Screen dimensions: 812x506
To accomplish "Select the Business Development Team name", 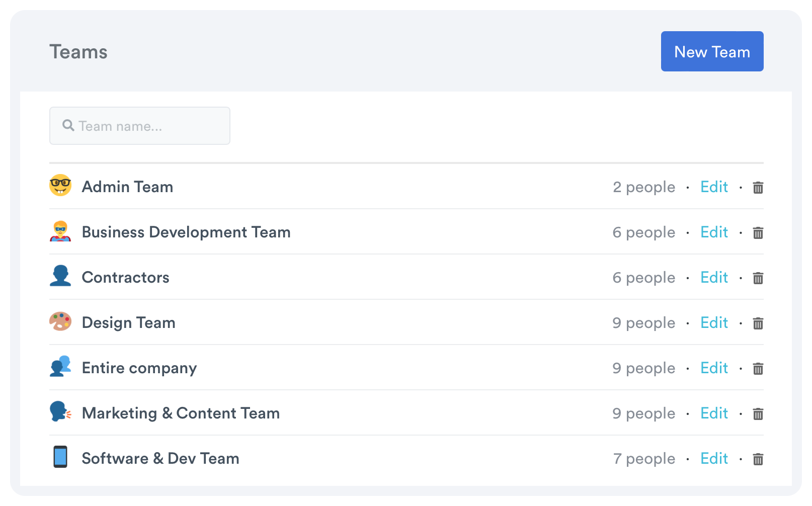I will [186, 232].
